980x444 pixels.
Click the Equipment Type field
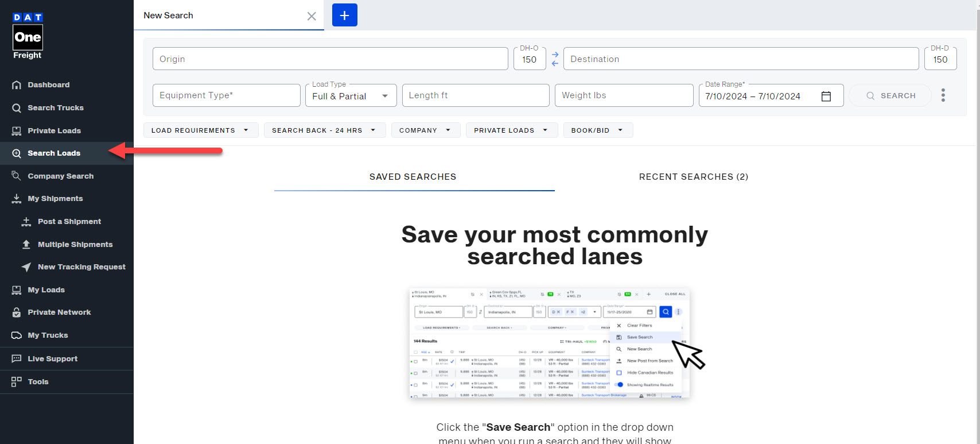pos(227,95)
